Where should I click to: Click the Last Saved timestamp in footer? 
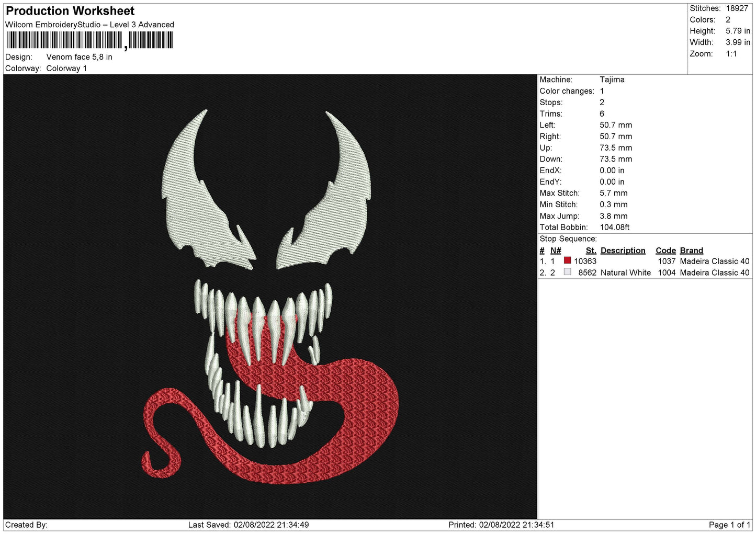click(x=249, y=525)
